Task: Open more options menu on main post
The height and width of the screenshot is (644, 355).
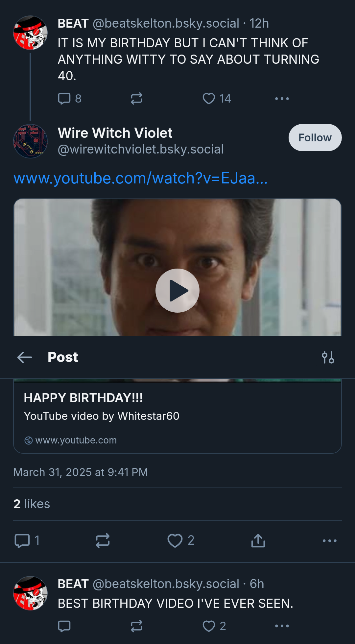Action: coord(329,541)
